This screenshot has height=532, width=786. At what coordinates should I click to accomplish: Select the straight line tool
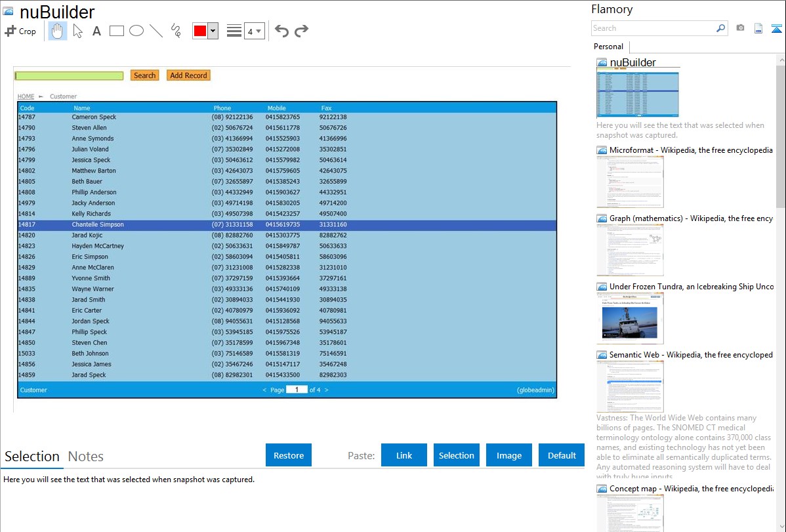pyautogui.click(x=156, y=31)
